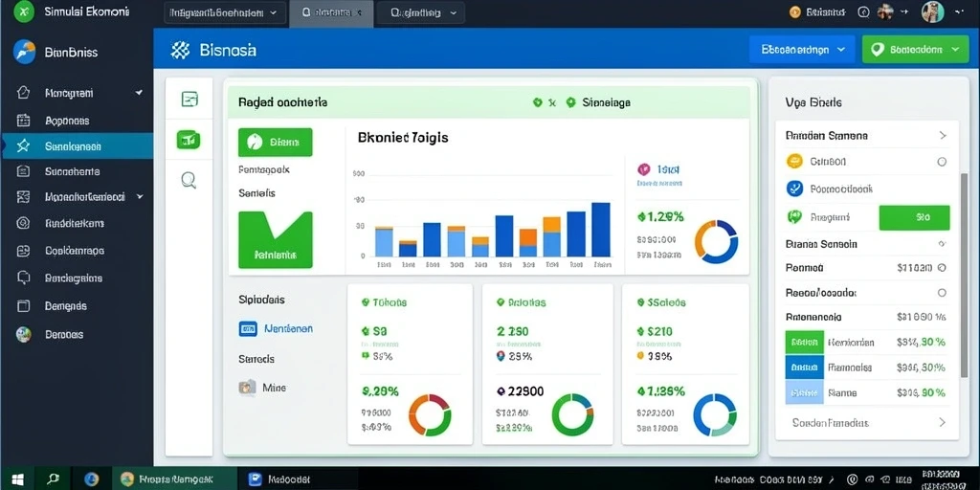
Task: Select the Gainaon radio button
Action: point(942,161)
